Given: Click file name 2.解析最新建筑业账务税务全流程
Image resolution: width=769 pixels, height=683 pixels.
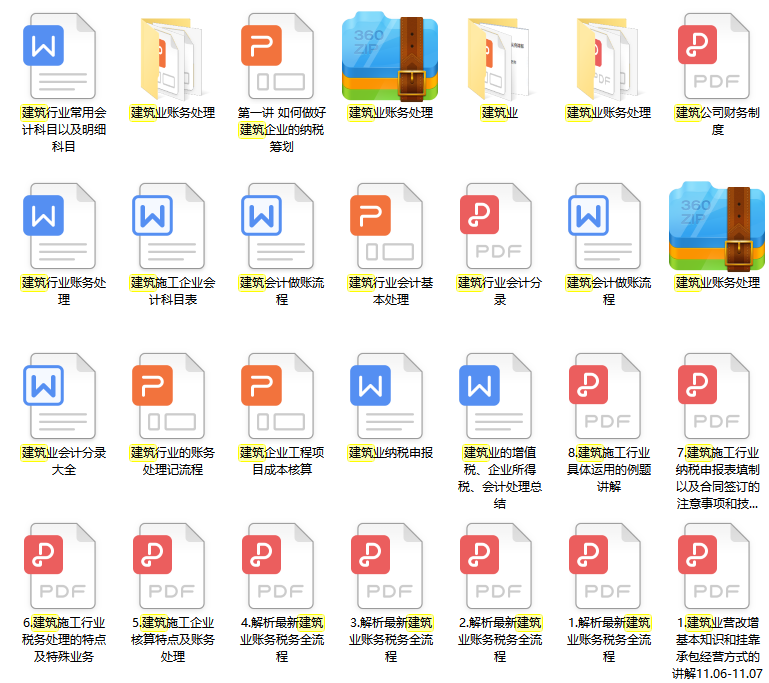Looking at the screenshot, I should pyautogui.click(x=499, y=639).
